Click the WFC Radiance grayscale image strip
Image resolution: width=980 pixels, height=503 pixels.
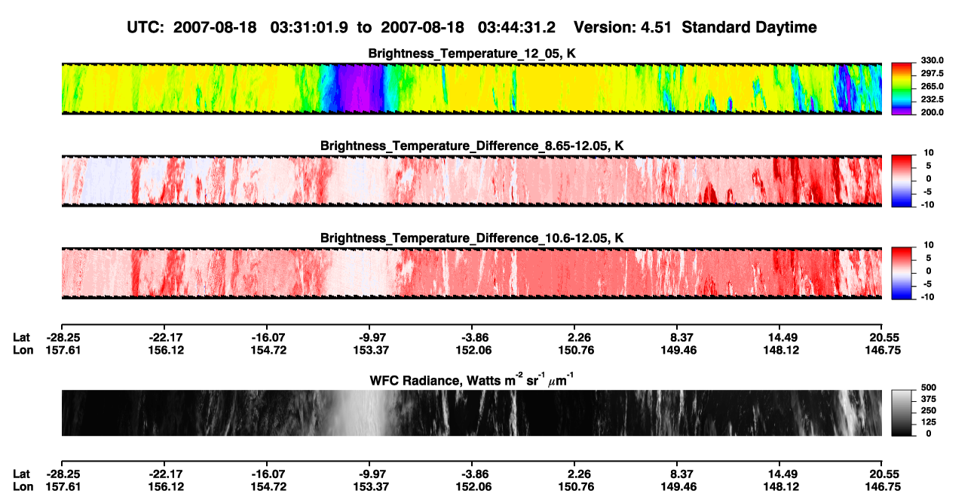point(471,413)
